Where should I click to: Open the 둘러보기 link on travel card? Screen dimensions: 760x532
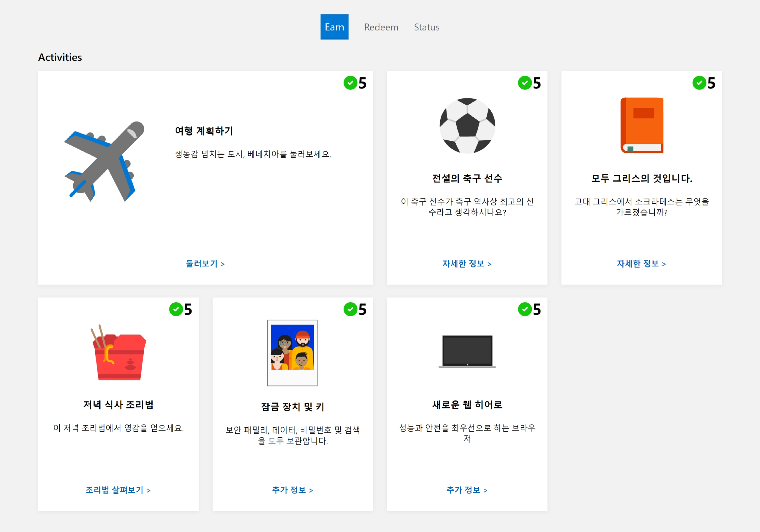pos(205,264)
